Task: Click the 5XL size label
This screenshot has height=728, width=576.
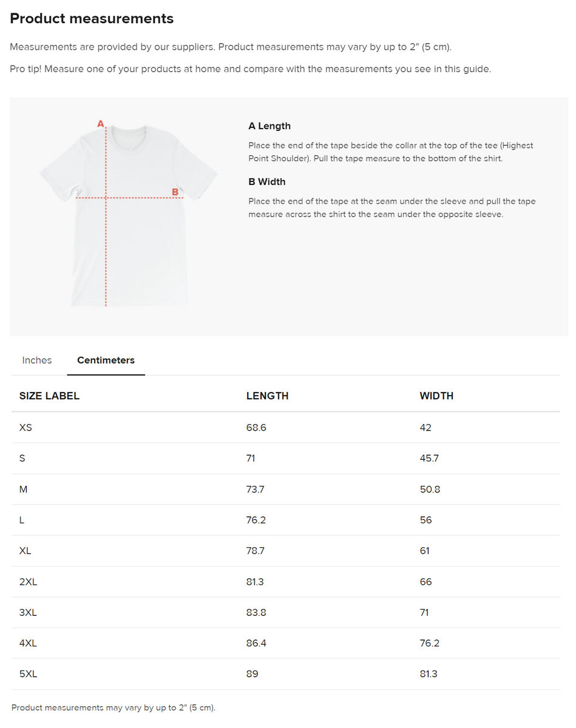Action: click(x=28, y=674)
